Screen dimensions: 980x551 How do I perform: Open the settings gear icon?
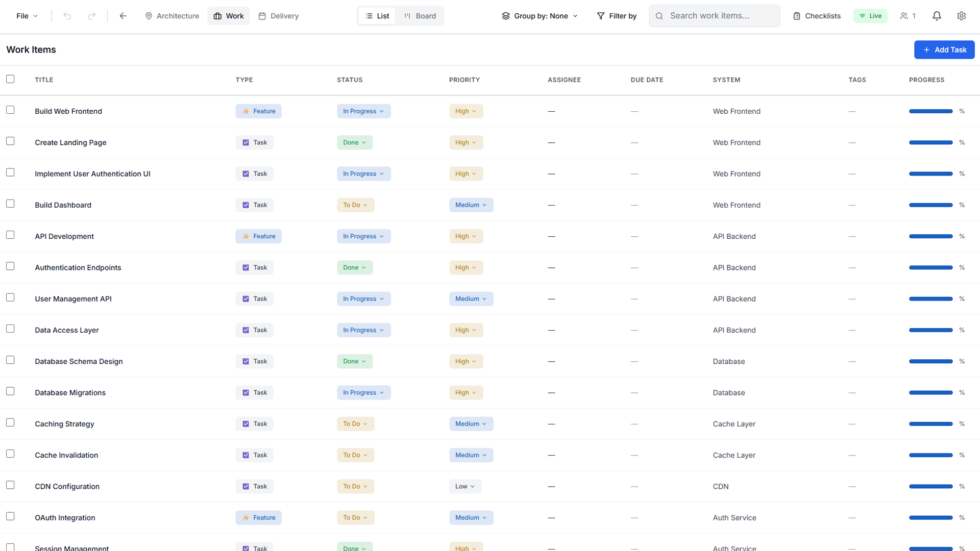[x=962, y=16]
